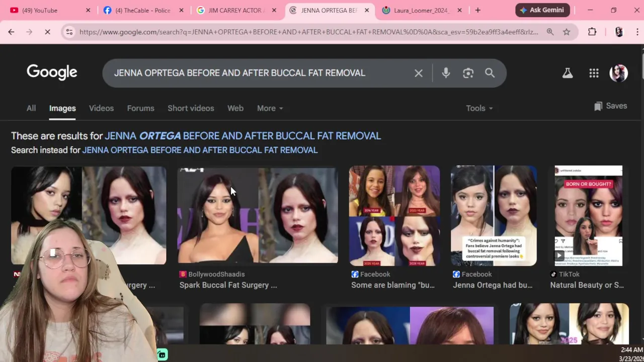Open the Google apps grid
The image size is (644, 362).
tap(594, 73)
